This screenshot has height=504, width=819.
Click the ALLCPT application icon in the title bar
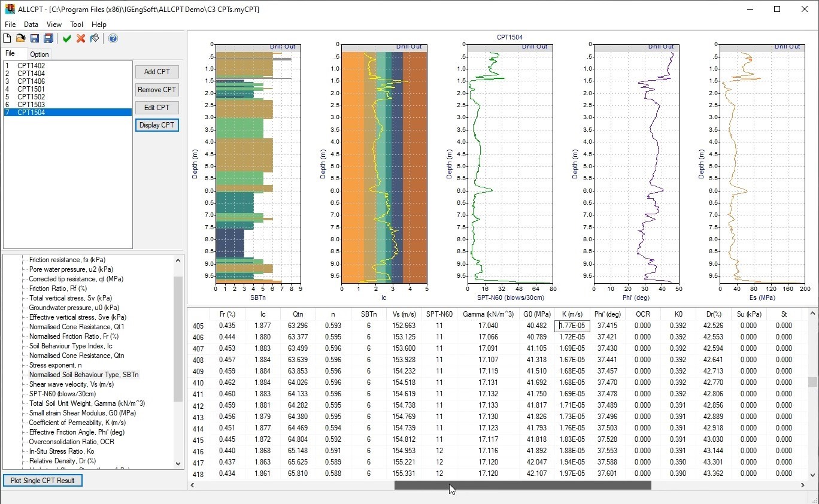coord(10,10)
